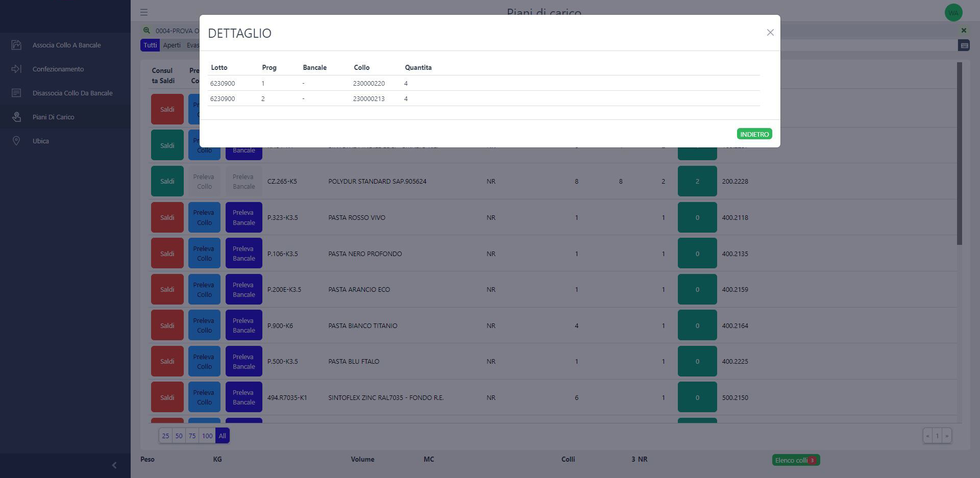Select the Piani Di Carico hand icon
The height and width of the screenshot is (478, 980).
coord(16,117)
